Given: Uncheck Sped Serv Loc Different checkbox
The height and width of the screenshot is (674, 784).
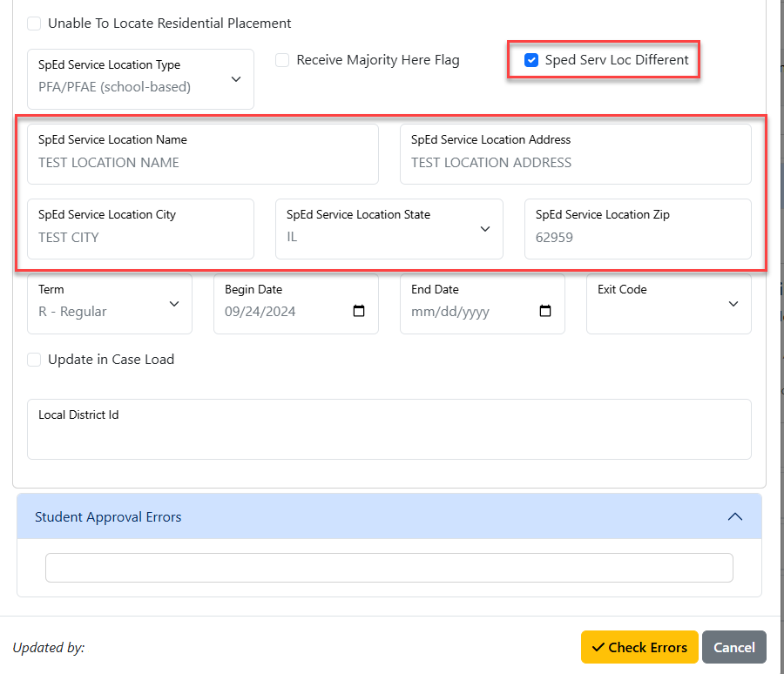Looking at the screenshot, I should point(531,60).
